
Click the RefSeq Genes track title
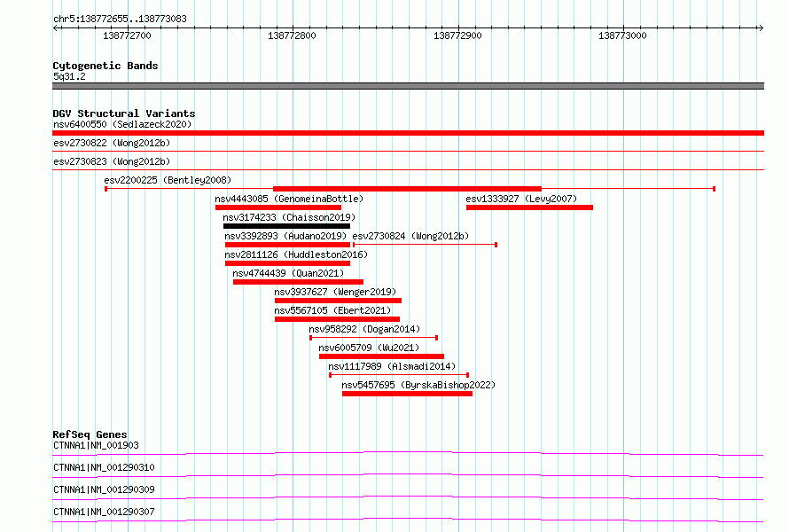tap(90, 434)
